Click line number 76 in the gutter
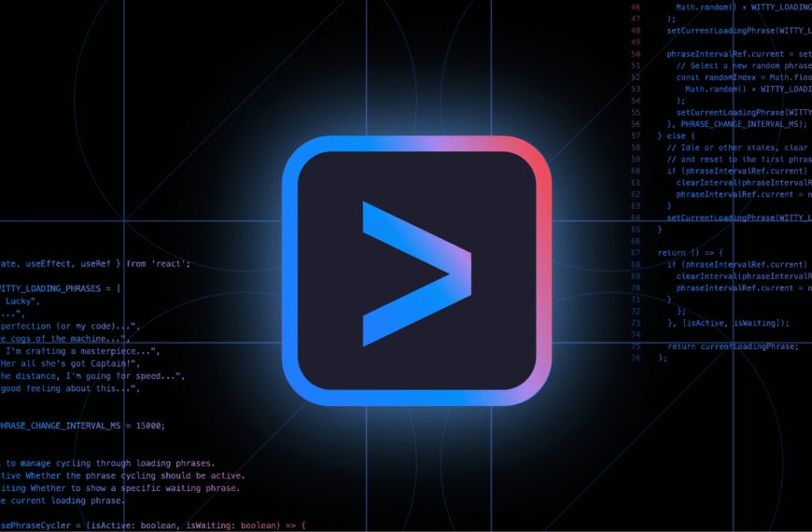The height and width of the screenshot is (532, 812). (x=636, y=358)
